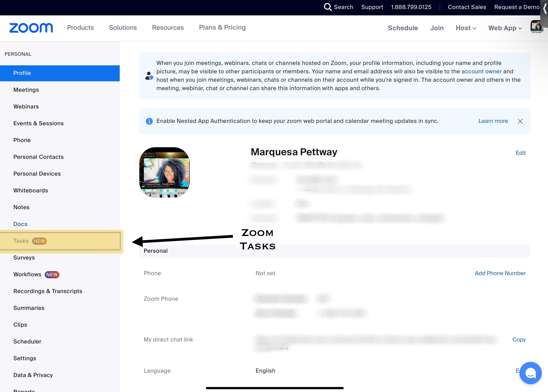
Task: Click Schedule in the header
Action: pyautogui.click(x=403, y=28)
